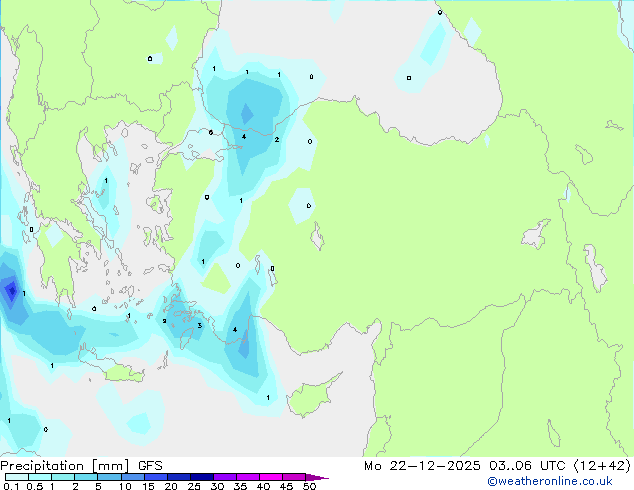
Task: Click the "GFS" model label
Action: [x=150, y=466]
